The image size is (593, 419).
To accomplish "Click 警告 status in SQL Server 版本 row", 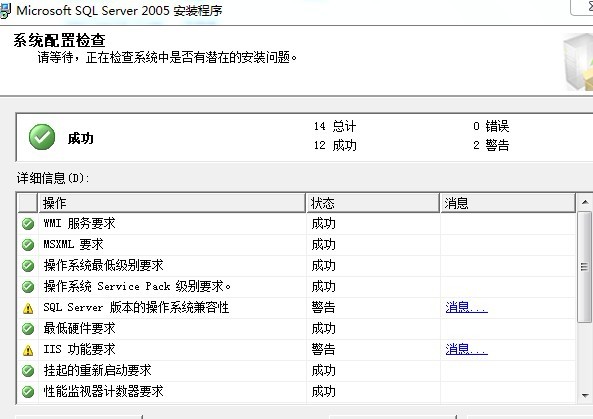I will (323, 307).
